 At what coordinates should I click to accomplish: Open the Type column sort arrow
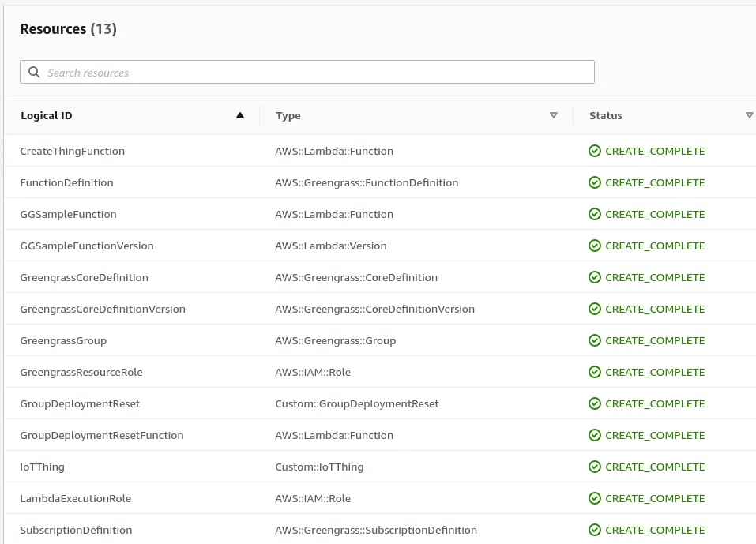(554, 115)
